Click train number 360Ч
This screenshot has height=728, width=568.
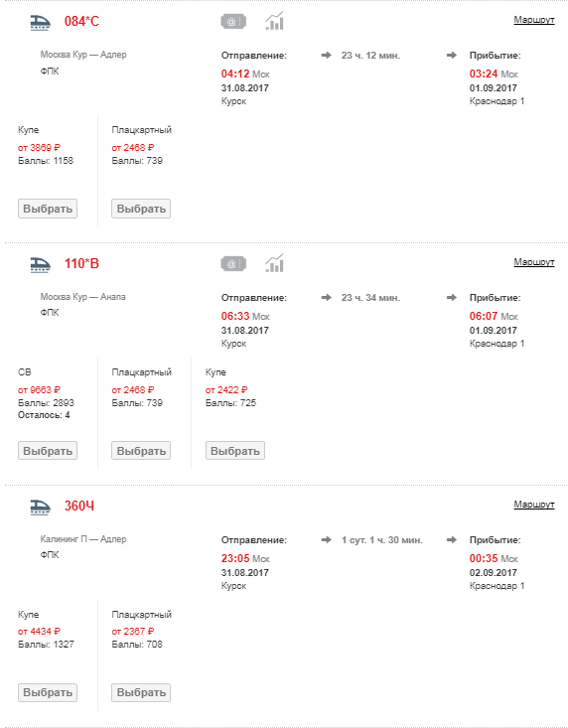point(79,507)
